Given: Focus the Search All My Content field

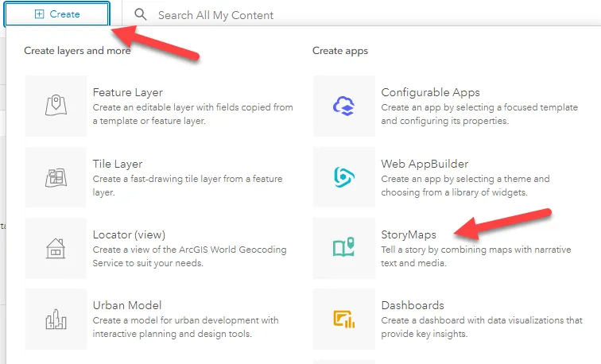Looking at the screenshot, I should [x=215, y=15].
